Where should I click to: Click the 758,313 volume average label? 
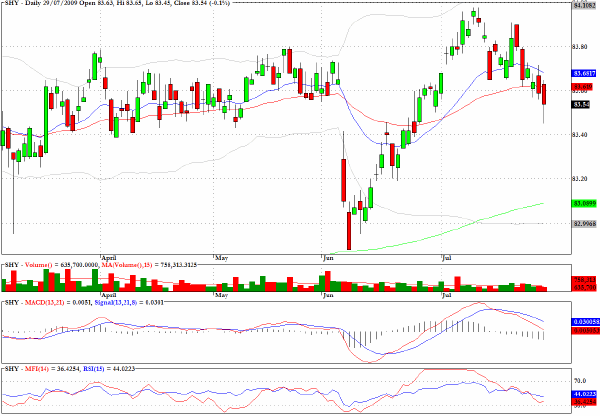584,280
